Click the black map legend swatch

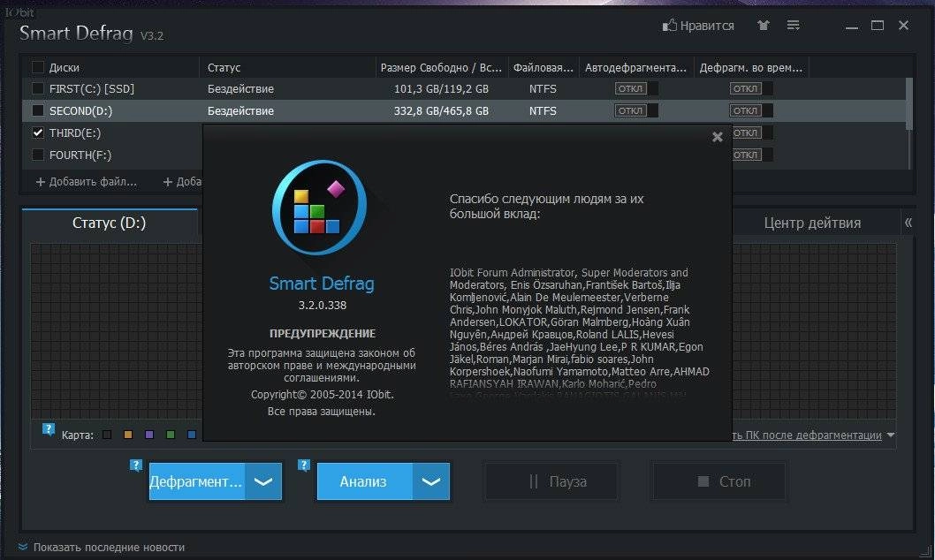pos(107,435)
